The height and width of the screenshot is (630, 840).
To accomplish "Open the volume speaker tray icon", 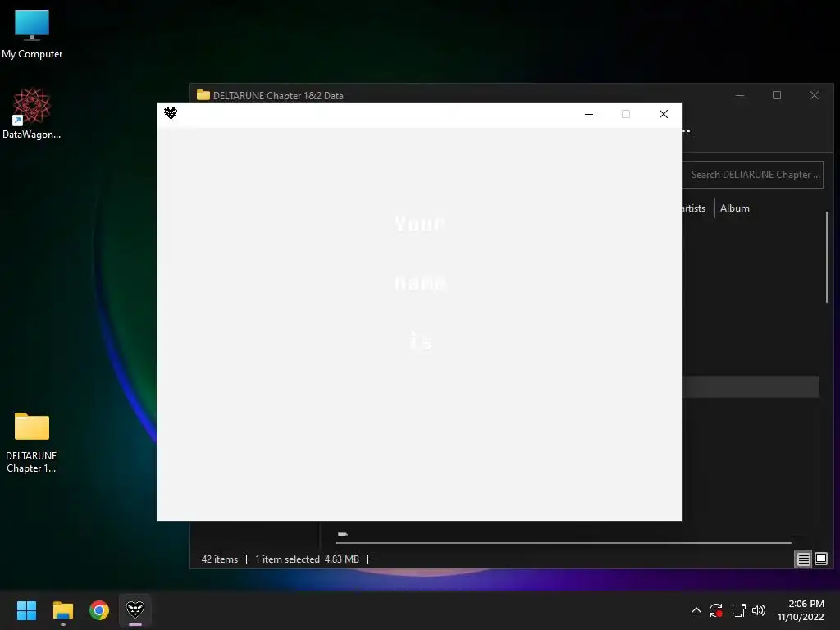I will click(x=759, y=610).
